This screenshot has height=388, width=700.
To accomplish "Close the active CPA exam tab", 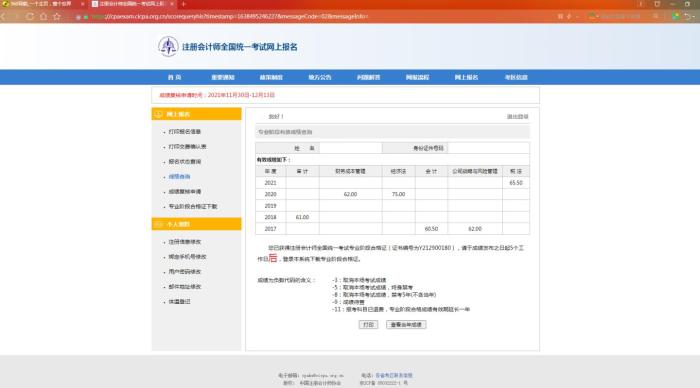I will click(x=172, y=4).
